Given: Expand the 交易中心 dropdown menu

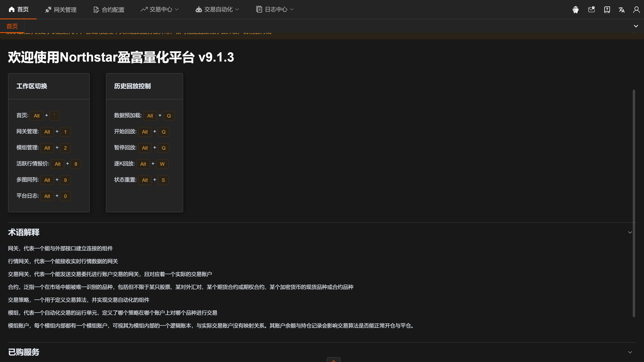Looking at the screenshot, I should point(160,9).
